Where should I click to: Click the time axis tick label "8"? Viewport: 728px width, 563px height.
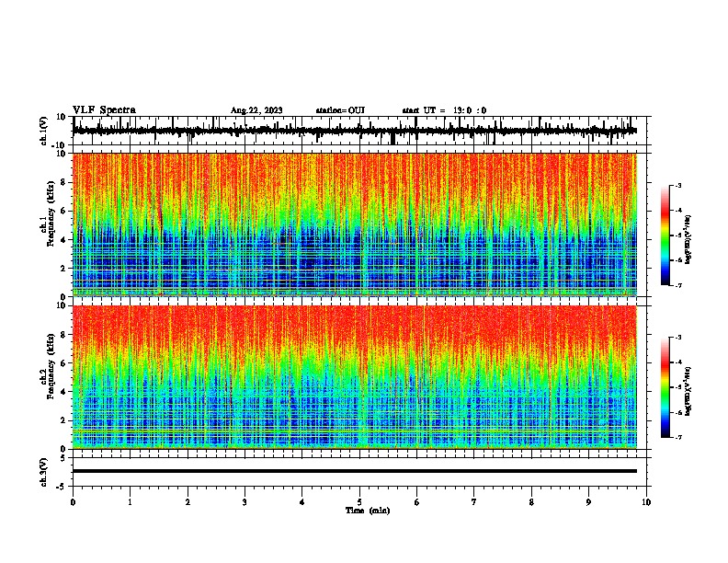(x=531, y=502)
